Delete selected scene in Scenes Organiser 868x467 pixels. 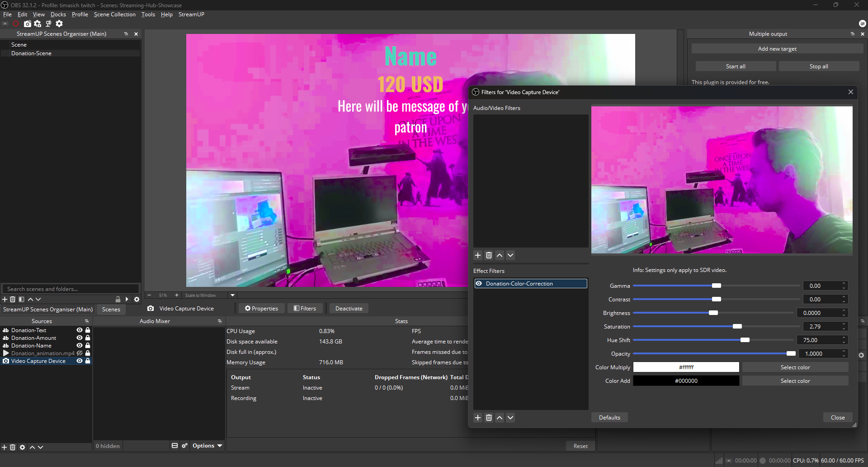pos(13,300)
